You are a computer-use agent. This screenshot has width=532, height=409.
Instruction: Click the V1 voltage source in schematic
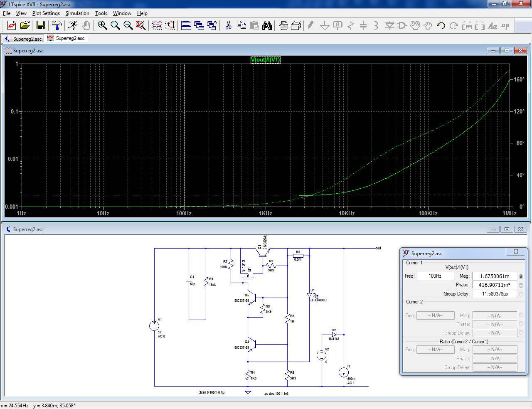[154, 326]
